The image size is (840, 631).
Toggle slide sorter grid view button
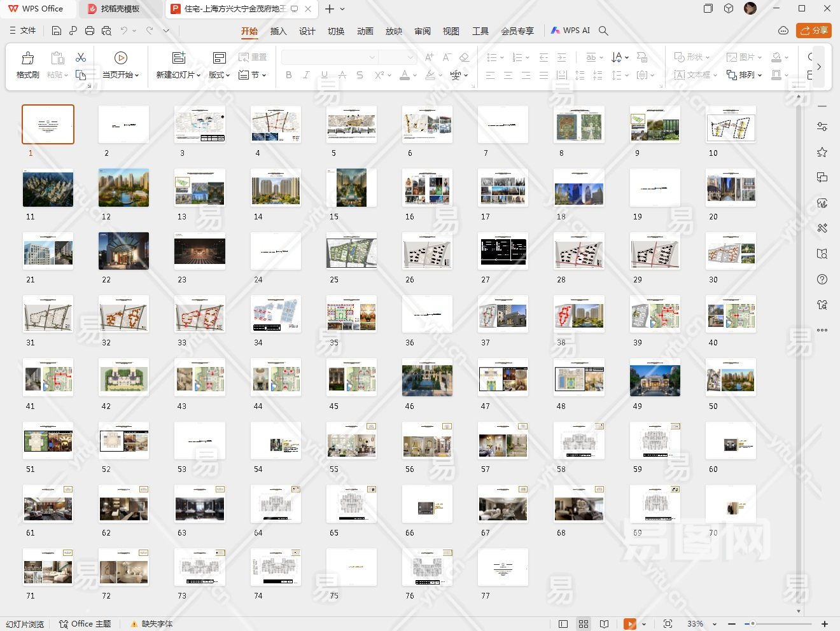click(x=584, y=624)
